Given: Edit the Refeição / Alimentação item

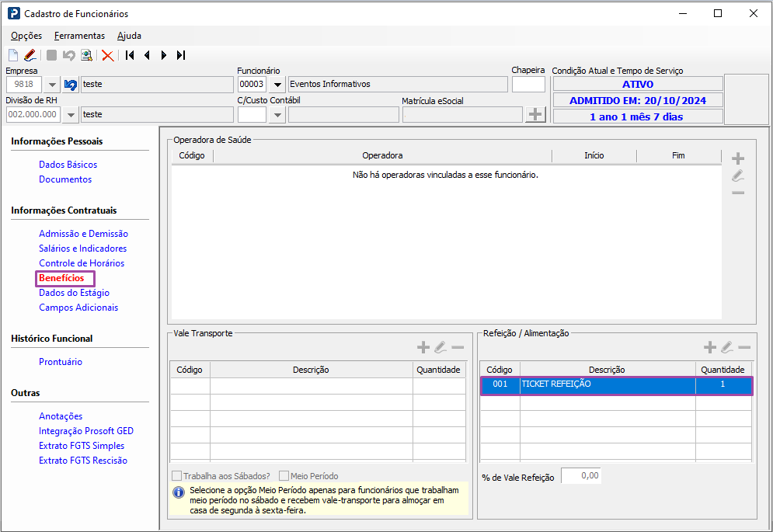Looking at the screenshot, I should [726, 348].
